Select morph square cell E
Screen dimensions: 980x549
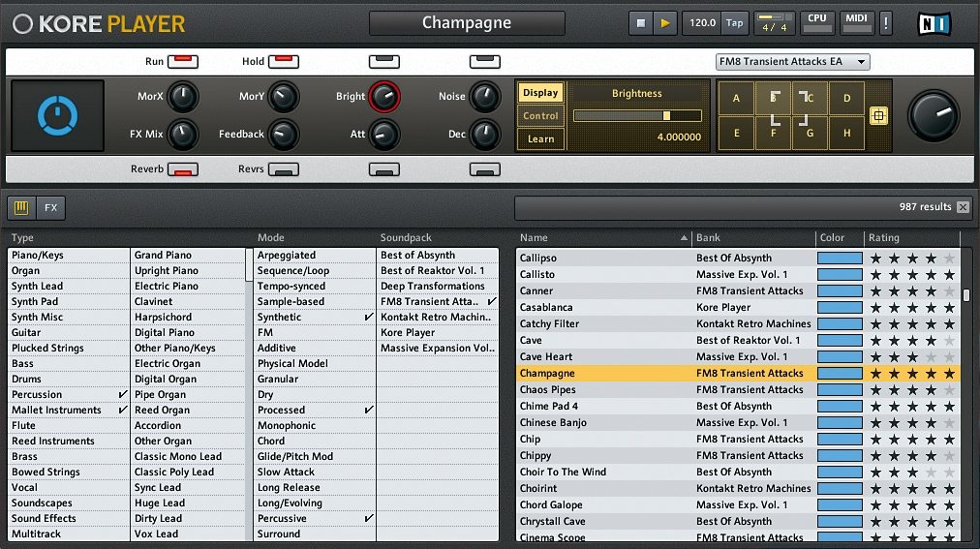(x=736, y=133)
